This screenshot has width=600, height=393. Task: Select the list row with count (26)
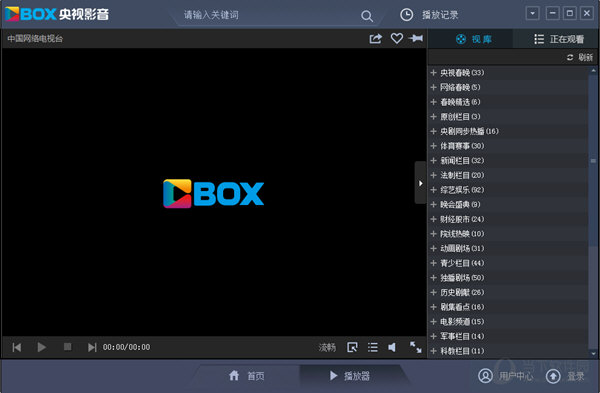click(x=508, y=292)
